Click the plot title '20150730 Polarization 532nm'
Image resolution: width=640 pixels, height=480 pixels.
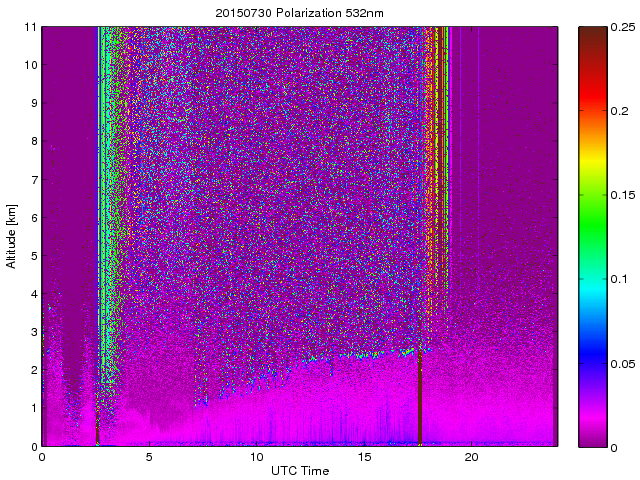(x=299, y=13)
